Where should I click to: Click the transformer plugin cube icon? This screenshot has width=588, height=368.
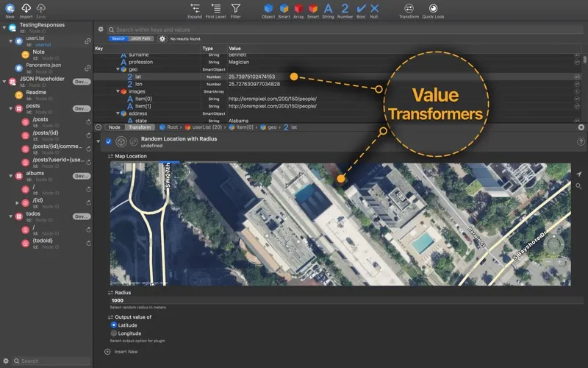click(121, 141)
